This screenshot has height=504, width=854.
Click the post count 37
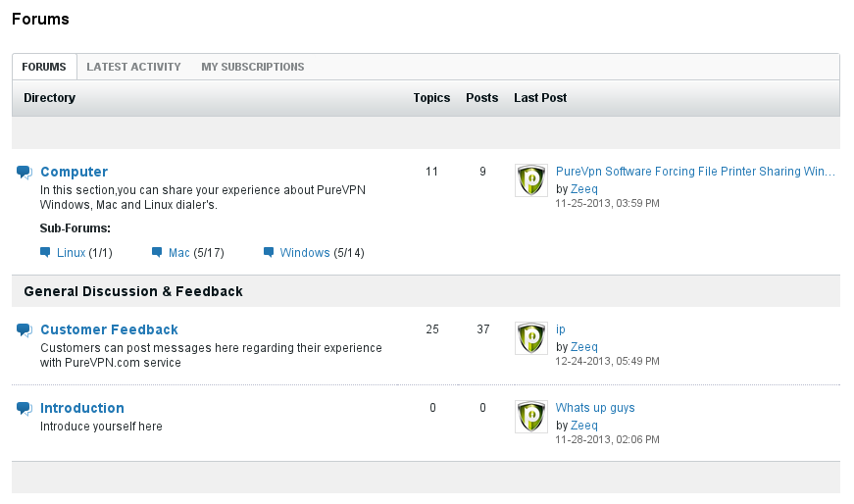[483, 329]
